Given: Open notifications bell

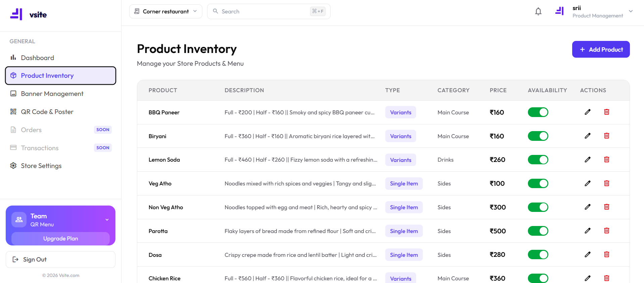Looking at the screenshot, I should [538, 11].
